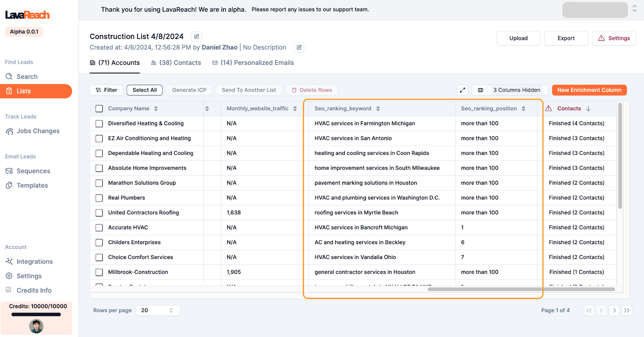Click the edit icon beside the list title

[x=196, y=37]
